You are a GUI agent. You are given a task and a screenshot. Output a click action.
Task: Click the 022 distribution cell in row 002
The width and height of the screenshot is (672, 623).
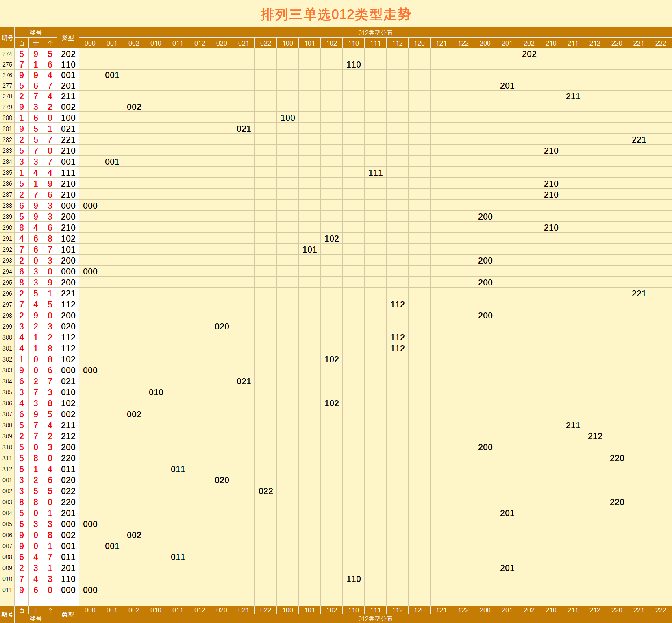click(x=265, y=491)
